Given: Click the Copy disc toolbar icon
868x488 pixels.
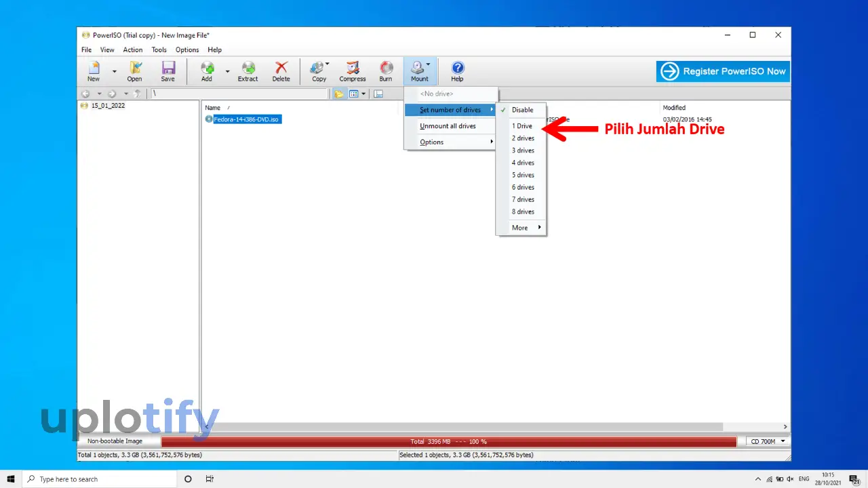Looking at the screenshot, I should (x=319, y=70).
